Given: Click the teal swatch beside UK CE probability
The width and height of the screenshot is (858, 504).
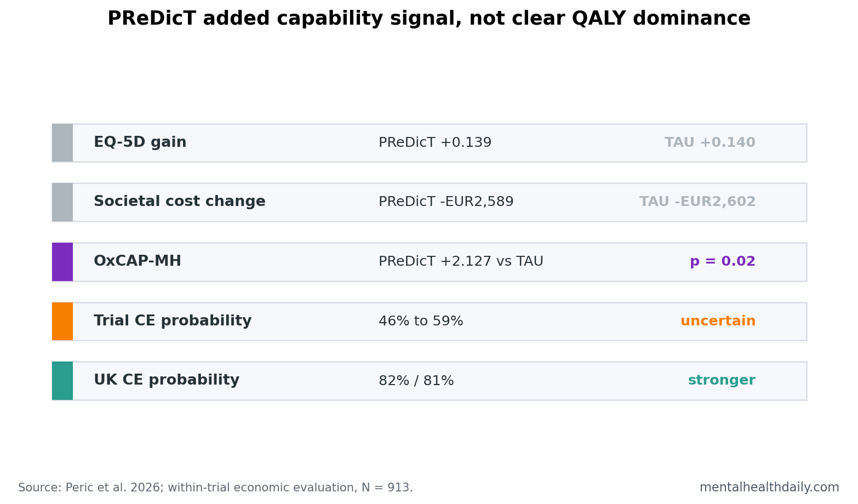Looking at the screenshot, I should click(62, 381).
